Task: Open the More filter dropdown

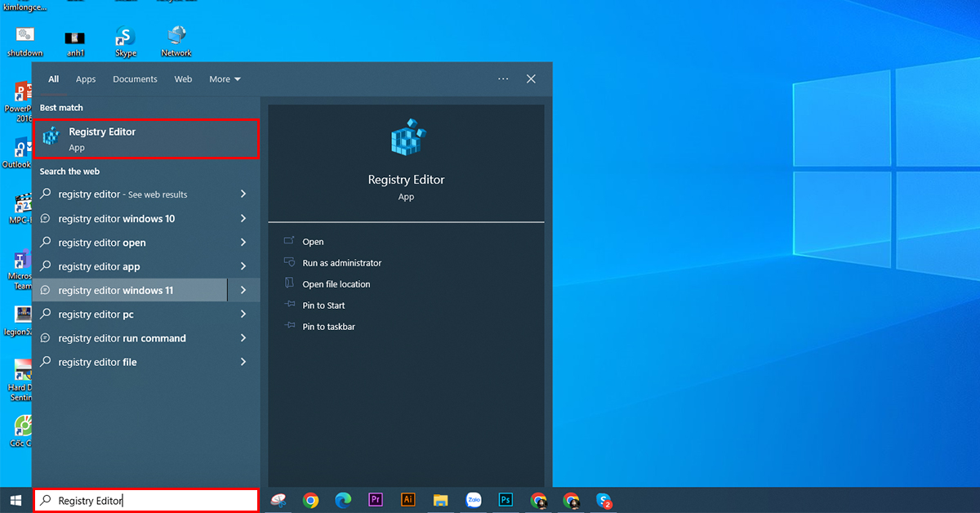Action: 225,78
